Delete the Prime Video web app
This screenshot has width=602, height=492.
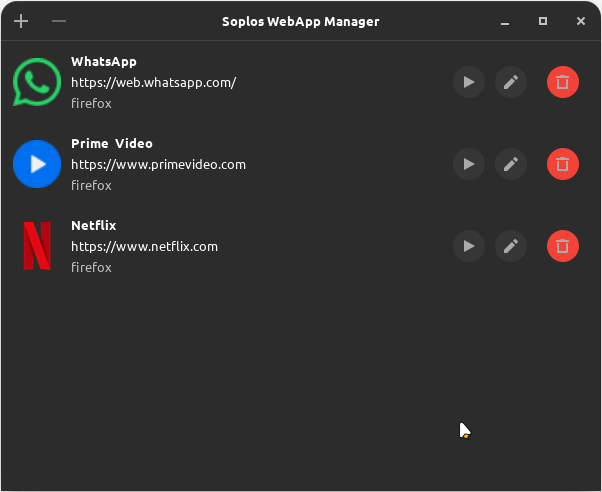(x=563, y=164)
